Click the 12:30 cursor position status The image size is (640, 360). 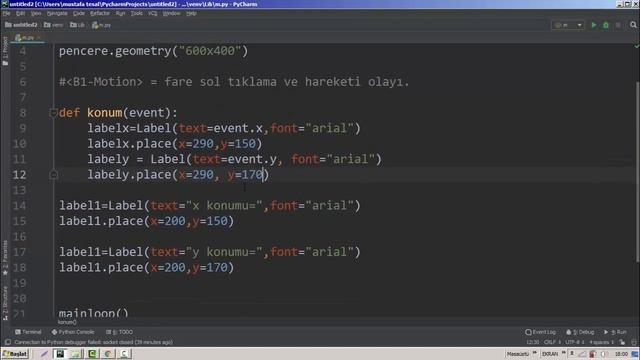(x=532, y=342)
